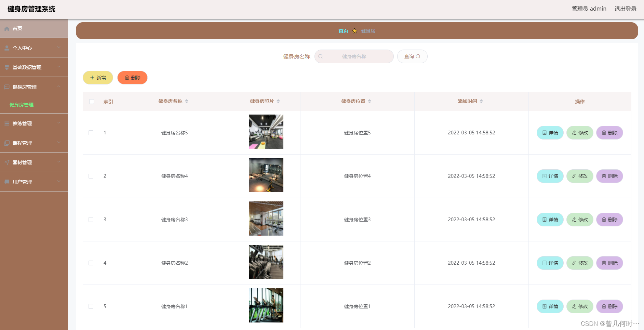Click the star icon in the breadcrumb bar
Image resolution: width=644 pixels, height=330 pixels.
tap(355, 30)
